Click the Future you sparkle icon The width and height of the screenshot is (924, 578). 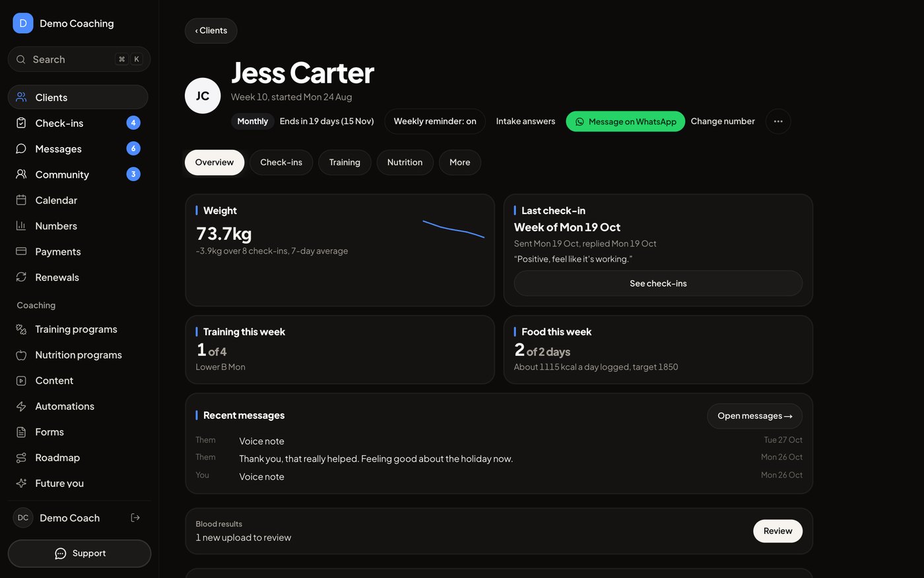21,484
